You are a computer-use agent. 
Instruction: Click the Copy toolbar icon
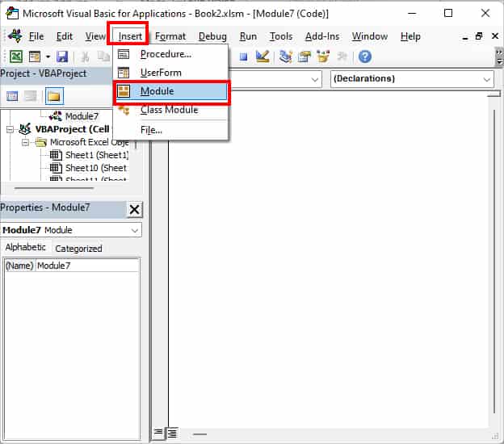point(103,57)
